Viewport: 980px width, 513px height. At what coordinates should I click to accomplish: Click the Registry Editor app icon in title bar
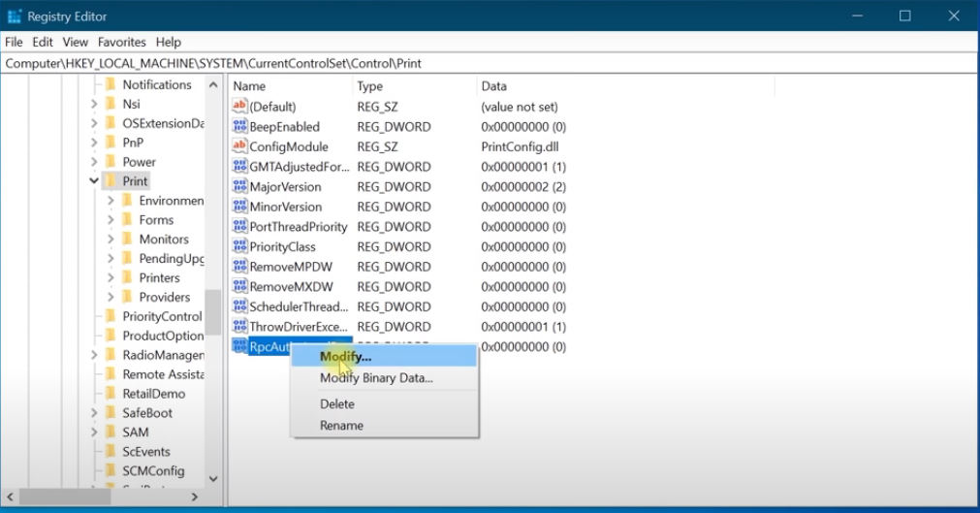(14, 16)
